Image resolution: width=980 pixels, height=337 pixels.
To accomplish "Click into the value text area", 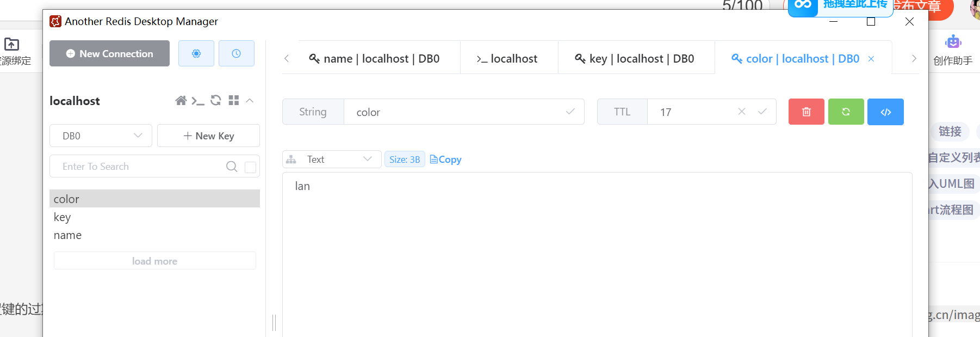I will coord(597,254).
